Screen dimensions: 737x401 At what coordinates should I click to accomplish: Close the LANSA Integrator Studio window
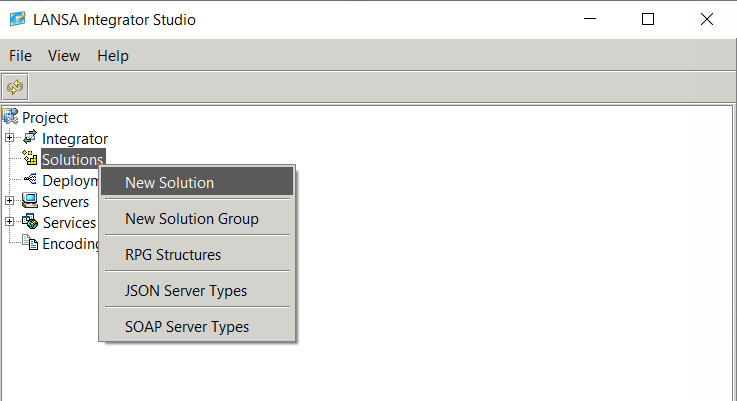[706, 19]
